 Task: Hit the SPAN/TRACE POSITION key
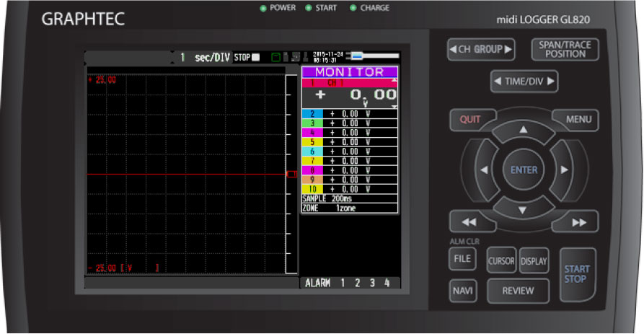565,49
